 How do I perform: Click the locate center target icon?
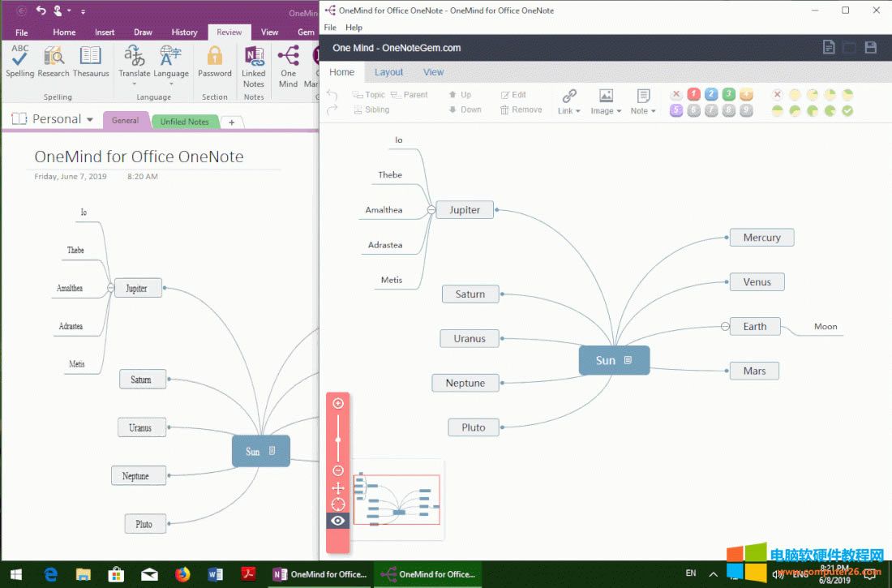pos(338,504)
